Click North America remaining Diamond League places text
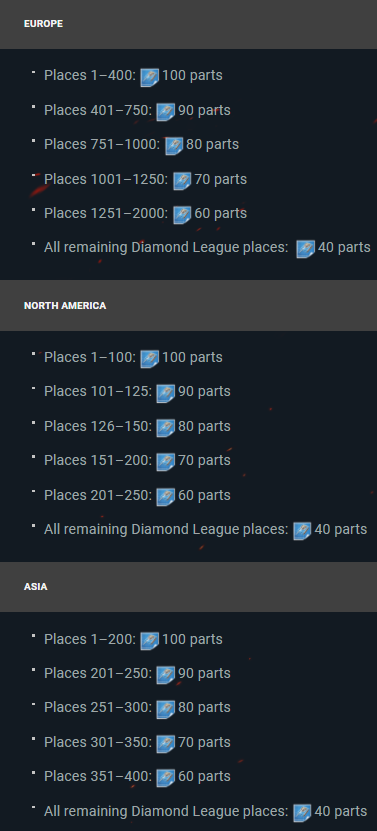Viewport: 377px width, 831px height. 166,529
